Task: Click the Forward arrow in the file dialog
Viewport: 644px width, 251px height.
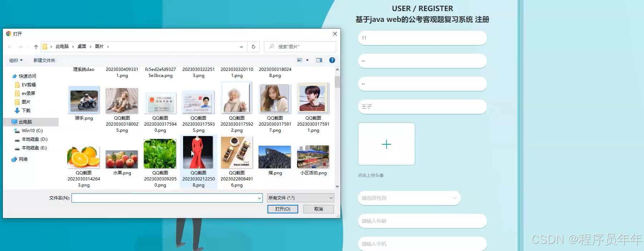Action: (x=20, y=47)
